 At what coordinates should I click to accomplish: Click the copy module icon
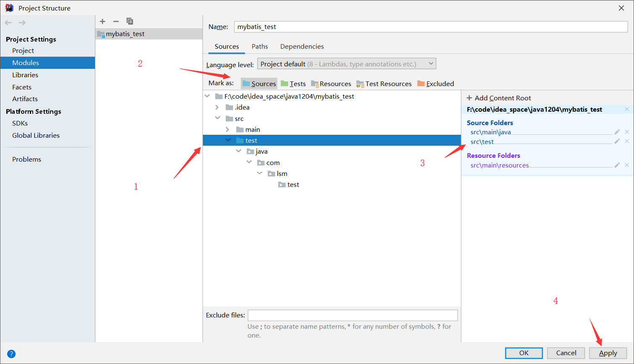(x=130, y=21)
